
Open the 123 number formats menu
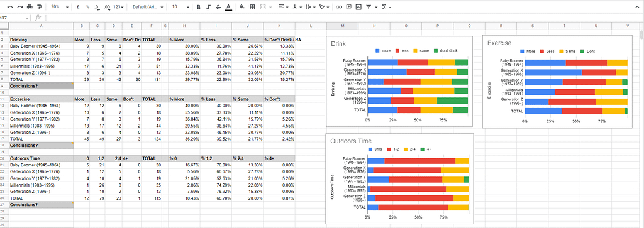119,7
